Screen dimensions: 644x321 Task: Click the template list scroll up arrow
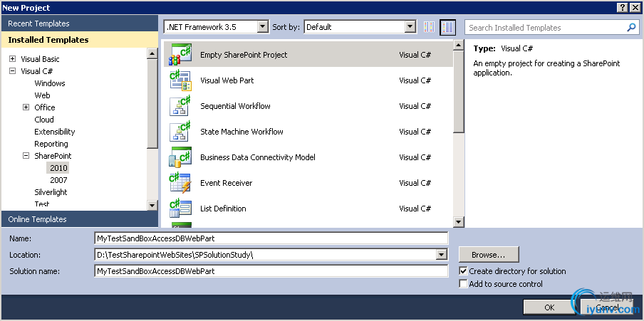point(459,45)
